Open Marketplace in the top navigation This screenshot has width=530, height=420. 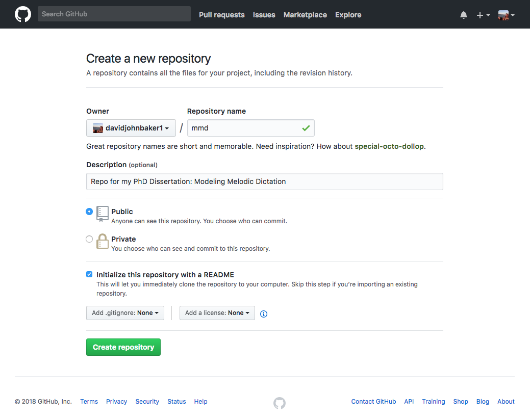[x=305, y=15]
